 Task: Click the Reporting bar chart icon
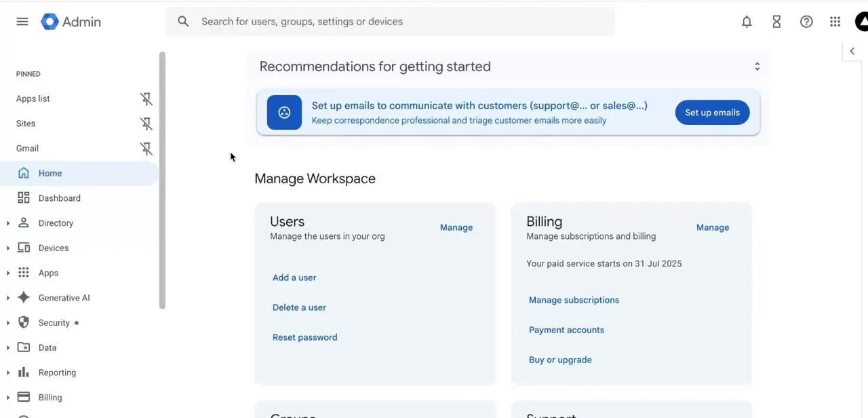click(24, 372)
